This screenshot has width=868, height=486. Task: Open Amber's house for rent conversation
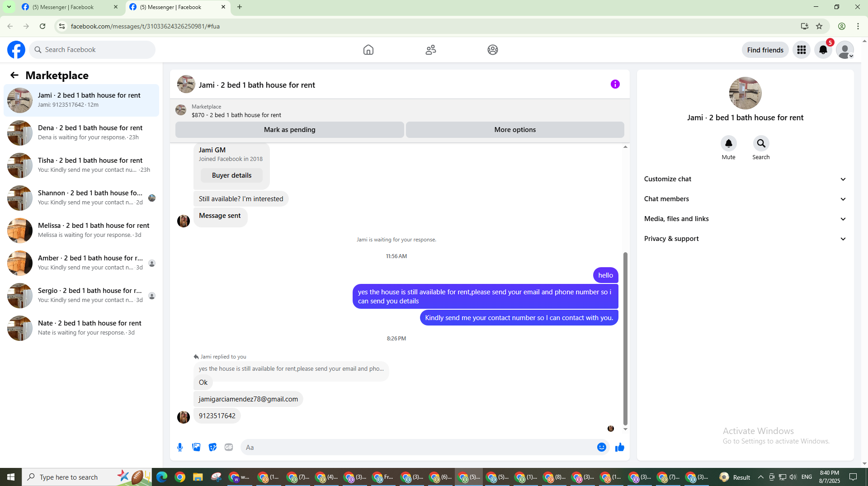pos(81,263)
